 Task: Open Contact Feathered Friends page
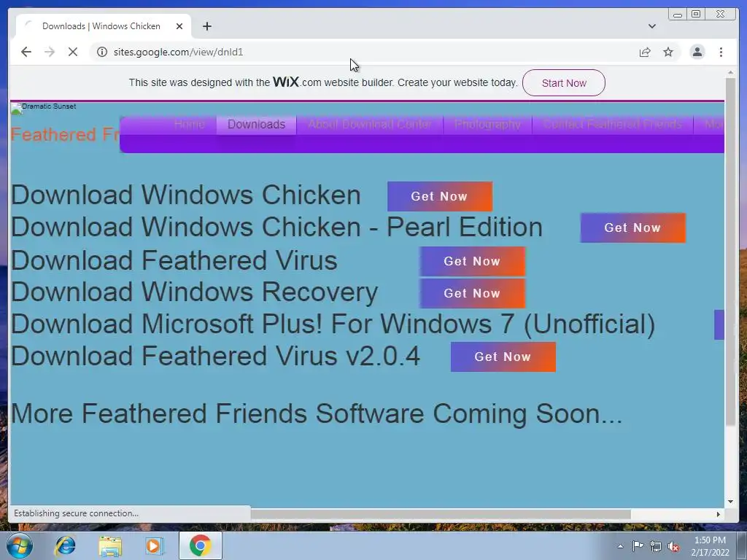(612, 124)
